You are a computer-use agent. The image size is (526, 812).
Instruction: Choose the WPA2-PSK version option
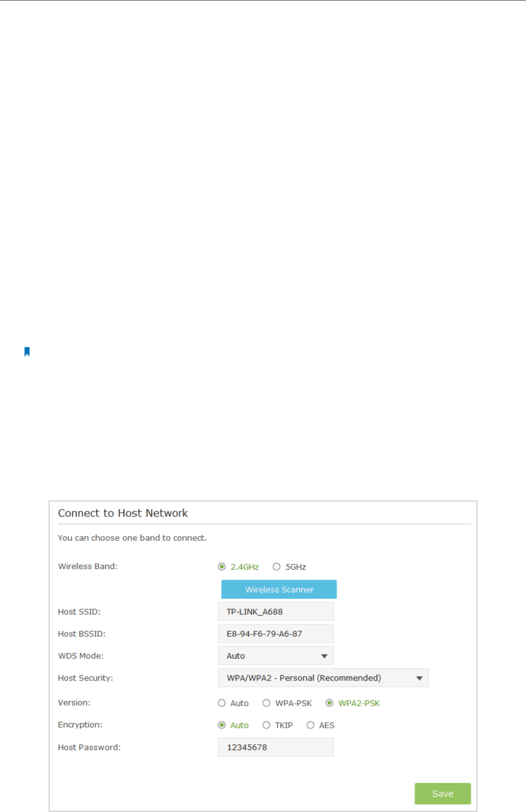[329, 703]
